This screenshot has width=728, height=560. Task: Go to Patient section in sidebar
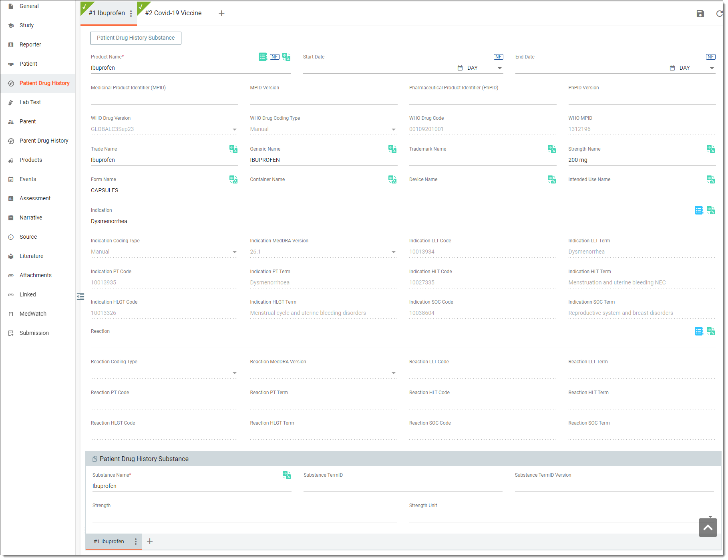[x=28, y=64]
